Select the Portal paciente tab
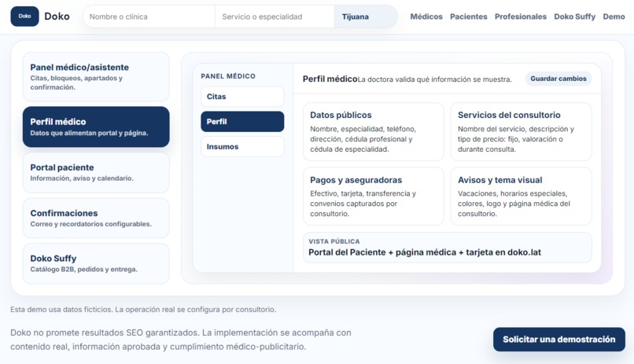This screenshot has height=364, width=634. point(96,172)
